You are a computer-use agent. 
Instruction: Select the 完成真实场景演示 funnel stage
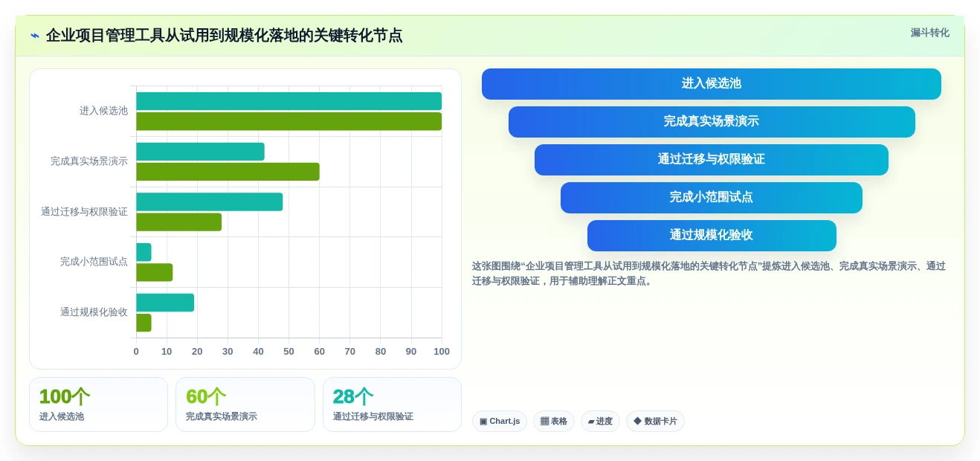click(x=712, y=122)
